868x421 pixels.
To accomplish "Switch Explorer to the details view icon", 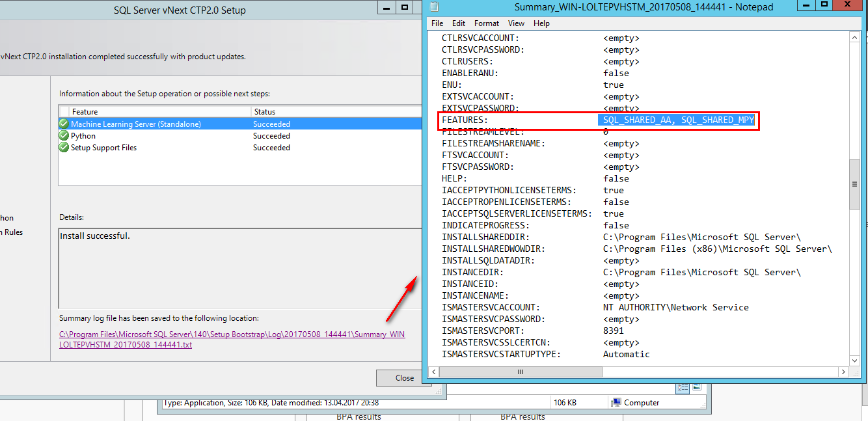I will tap(683, 387).
